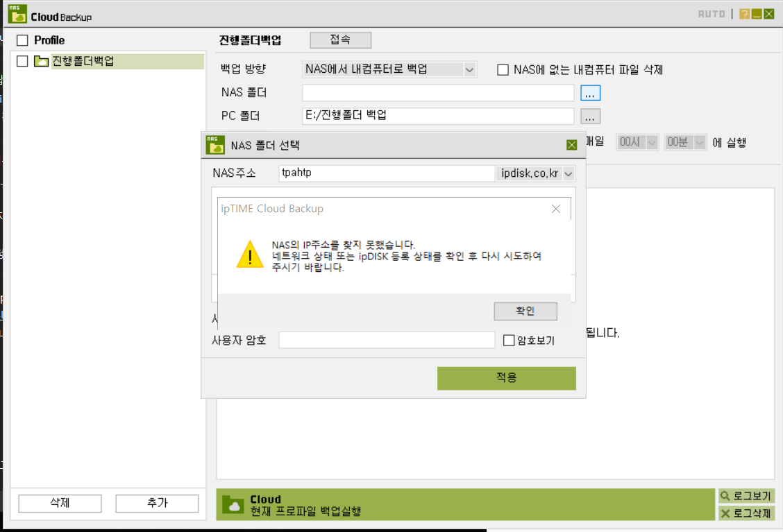The height and width of the screenshot is (532, 783).
Task: Click the 사용자 암호 password field
Action: click(387, 340)
